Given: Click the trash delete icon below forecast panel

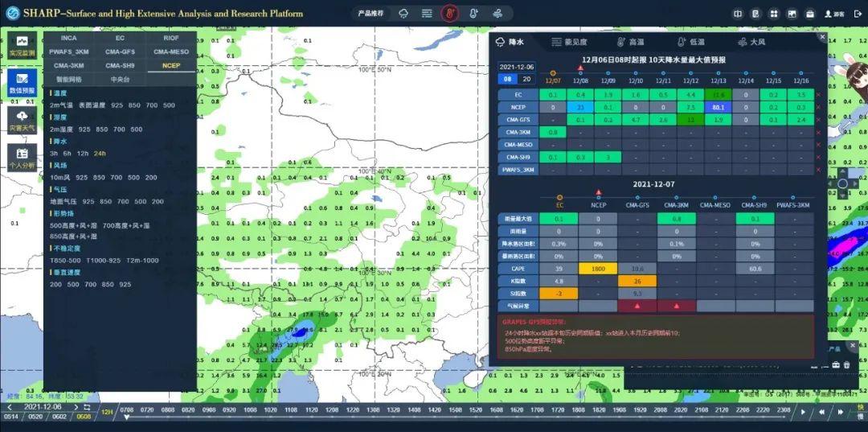Looking at the screenshot, I should [x=846, y=365].
